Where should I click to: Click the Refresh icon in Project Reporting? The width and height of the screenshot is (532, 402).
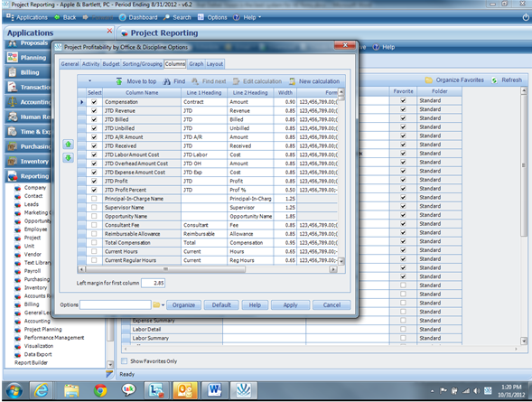point(494,80)
